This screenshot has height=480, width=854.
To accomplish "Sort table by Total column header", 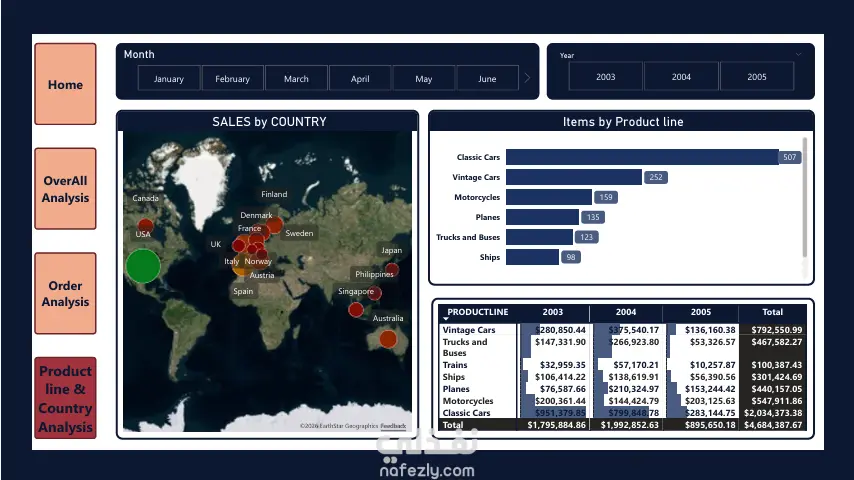I will click(772, 312).
